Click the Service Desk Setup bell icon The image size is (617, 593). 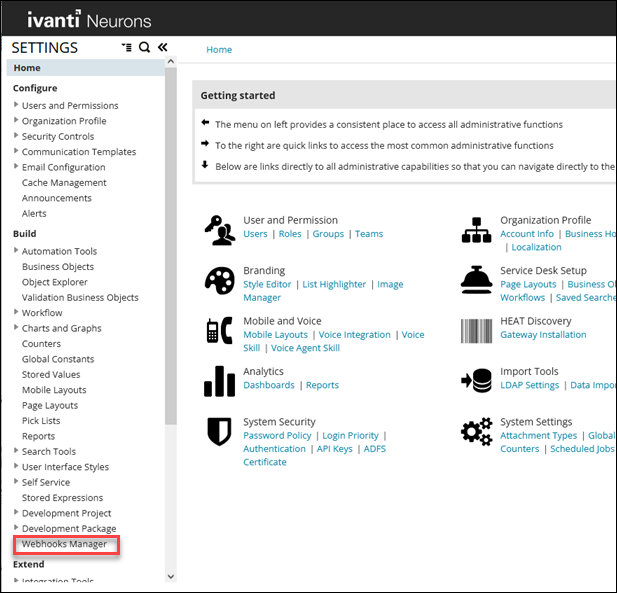pos(476,279)
